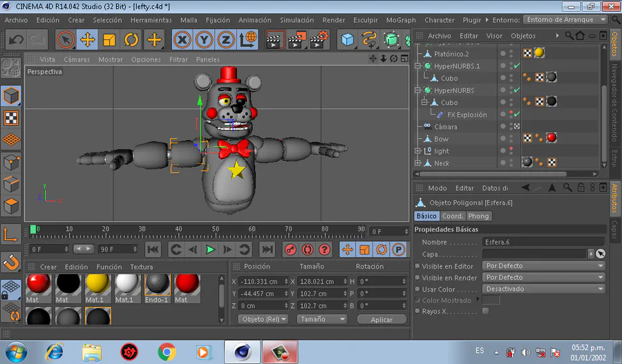The width and height of the screenshot is (622, 364).
Task: Add a cube primitive object
Action: click(348, 39)
